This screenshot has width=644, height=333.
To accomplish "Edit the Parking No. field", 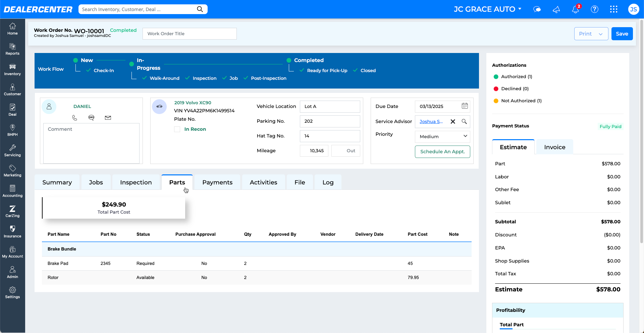I will [x=330, y=121].
